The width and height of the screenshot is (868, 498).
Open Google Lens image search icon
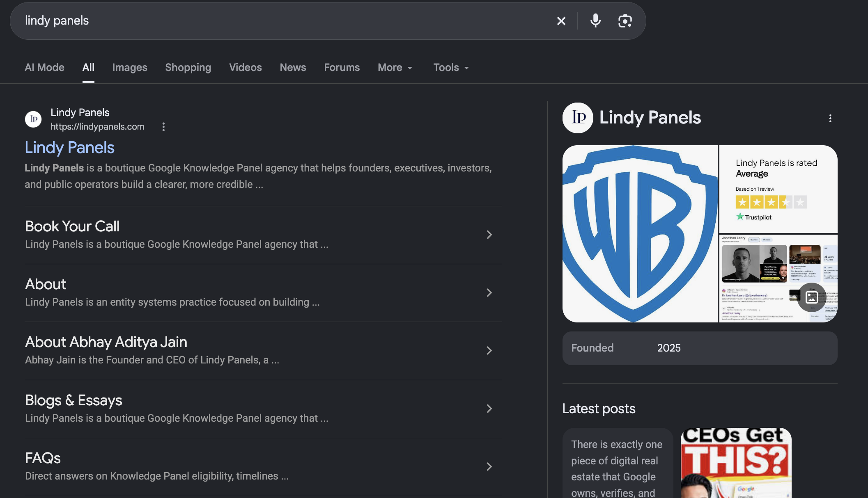click(x=625, y=21)
